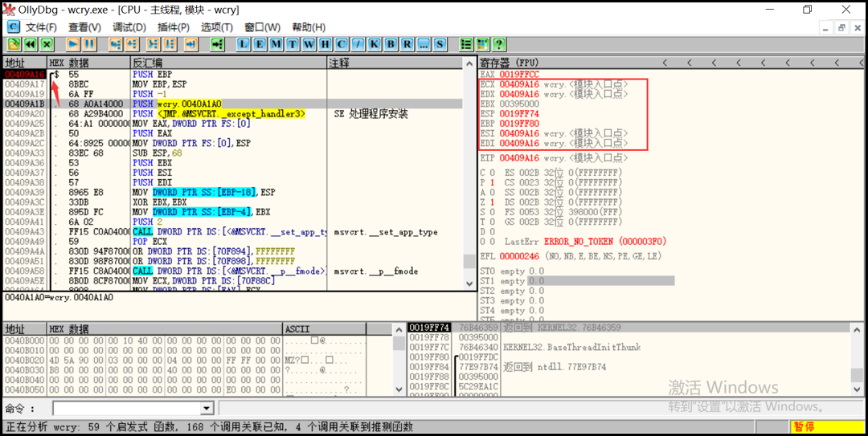
Task: Select the EFL value 00000246
Action: pos(519,257)
